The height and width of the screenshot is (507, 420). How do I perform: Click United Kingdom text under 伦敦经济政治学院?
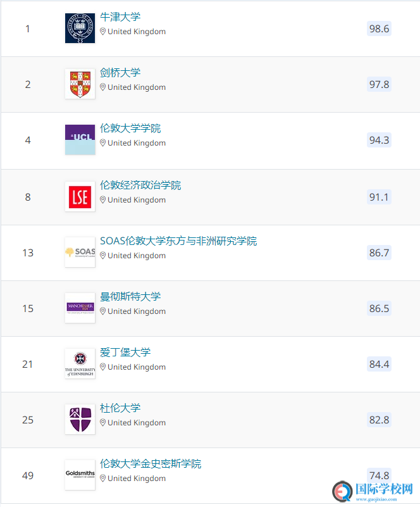pyautogui.click(x=137, y=199)
